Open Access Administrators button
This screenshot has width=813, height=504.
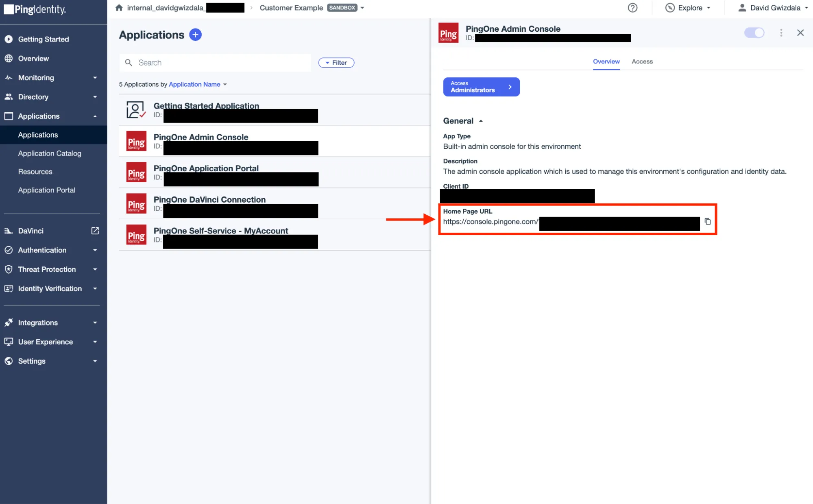(481, 87)
